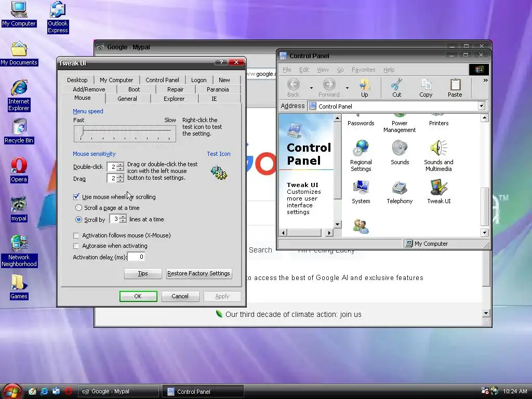532x399 pixels.
Task: Open the Favorites menu in Control Panel
Action: point(363,70)
